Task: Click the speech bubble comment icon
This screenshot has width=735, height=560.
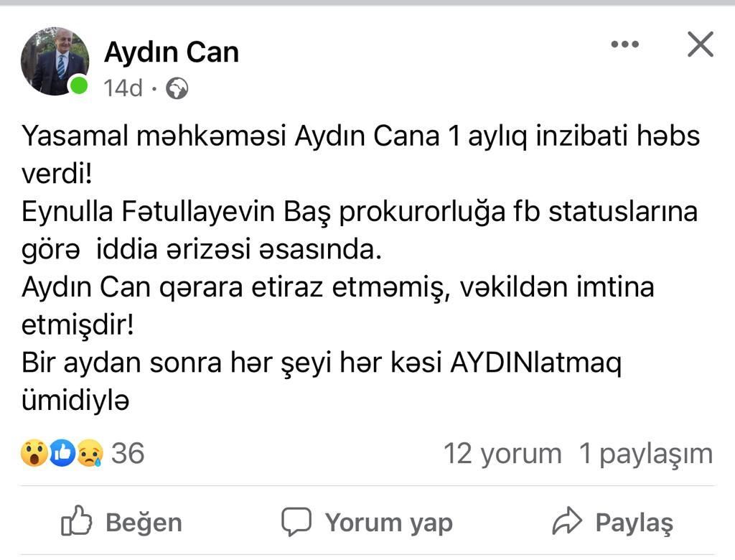Action: (296, 521)
